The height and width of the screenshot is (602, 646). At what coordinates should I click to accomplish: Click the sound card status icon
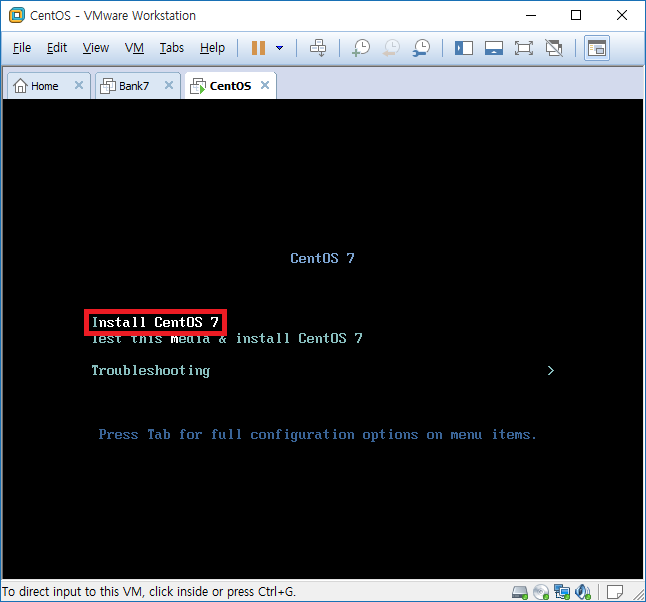[x=583, y=593]
